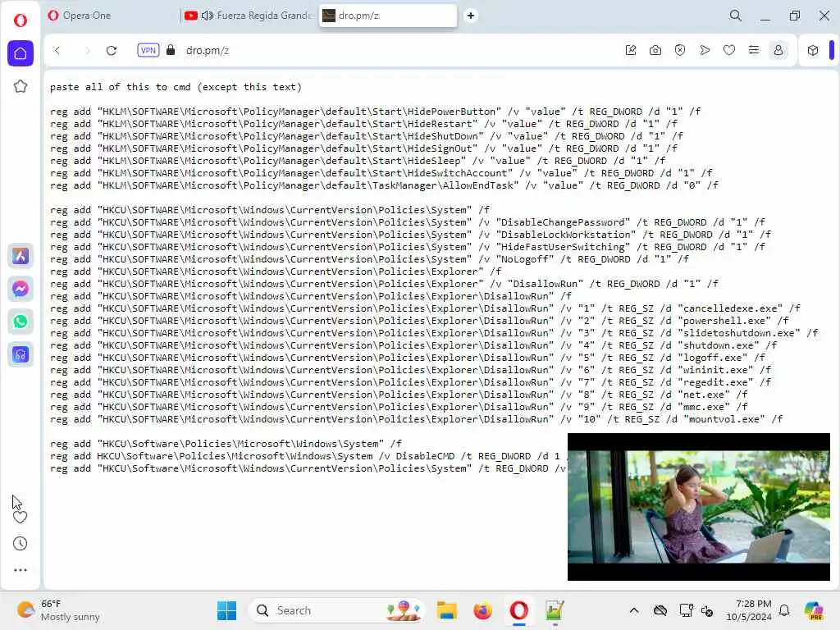Click the taskbar Search box
Viewport: 840px width, 630px height.
pos(337,610)
